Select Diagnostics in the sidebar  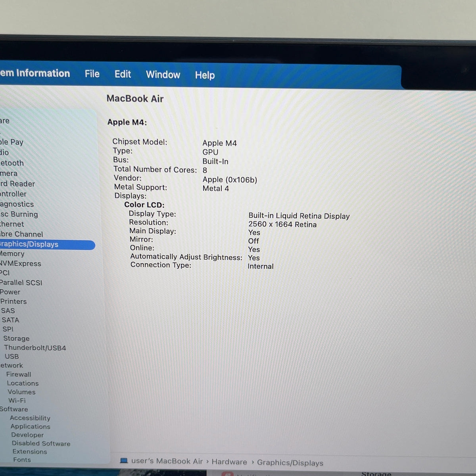point(17,204)
